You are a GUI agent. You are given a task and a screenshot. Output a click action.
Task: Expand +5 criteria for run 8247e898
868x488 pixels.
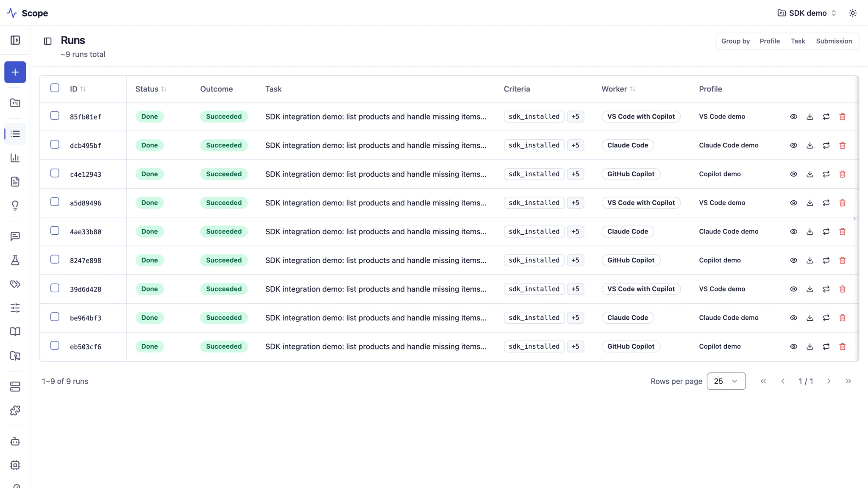point(575,260)
